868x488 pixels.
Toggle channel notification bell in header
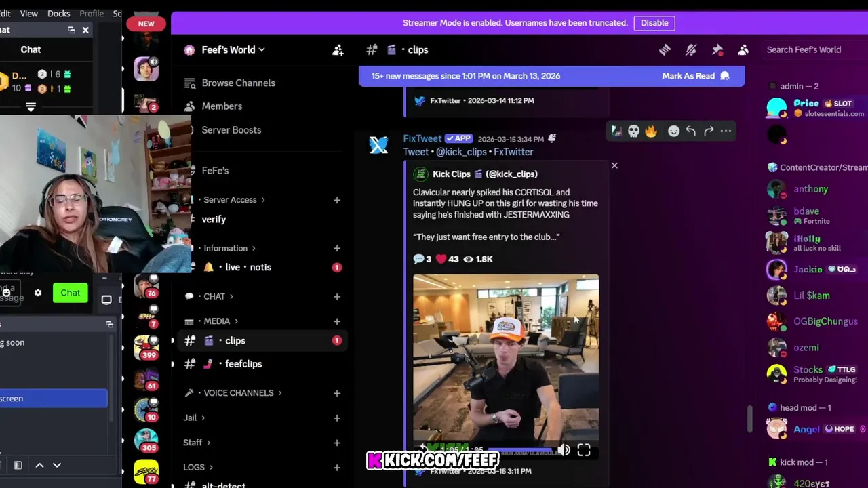(x=691, y=49)
